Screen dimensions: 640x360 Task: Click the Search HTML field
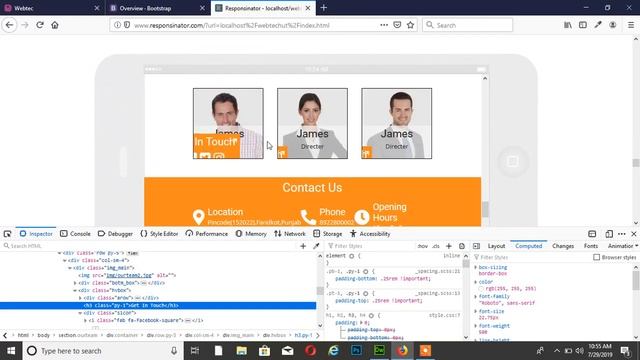(149, 246)
